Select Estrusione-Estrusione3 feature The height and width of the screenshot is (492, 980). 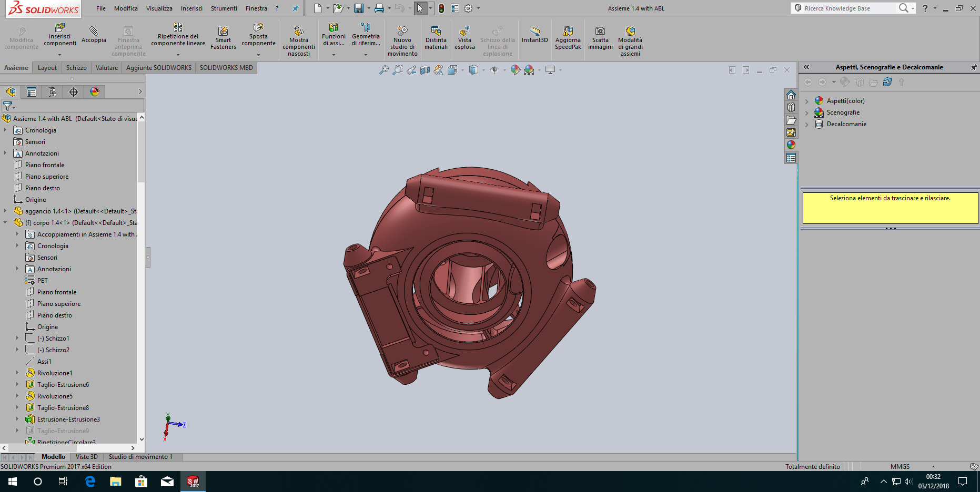click(68, 419)
